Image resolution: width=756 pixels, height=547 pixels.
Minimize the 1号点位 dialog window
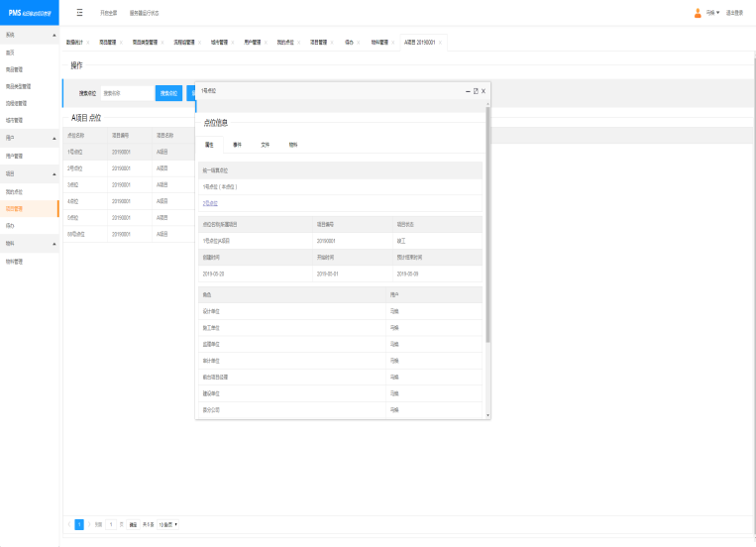tap(468, 90)
